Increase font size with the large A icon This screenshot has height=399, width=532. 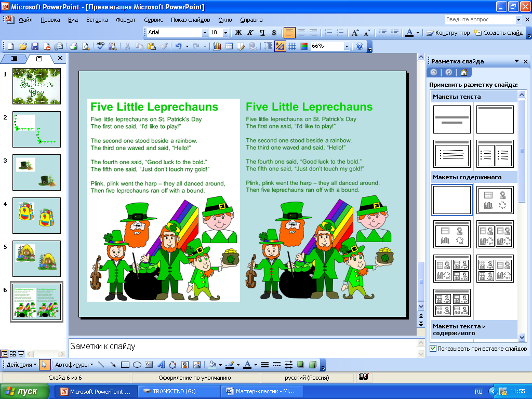pyautogui.click(x=355, y=33)
